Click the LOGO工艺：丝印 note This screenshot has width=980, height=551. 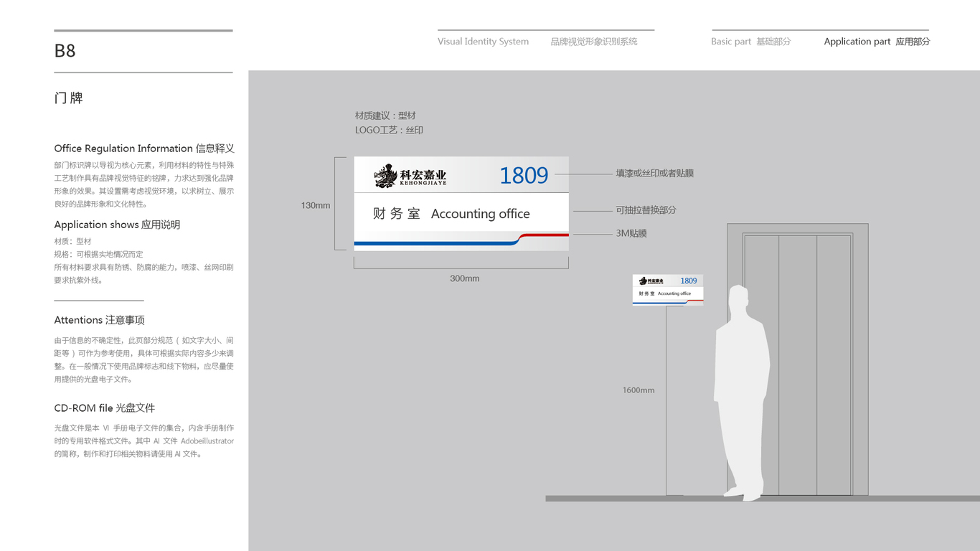(389, 131)
